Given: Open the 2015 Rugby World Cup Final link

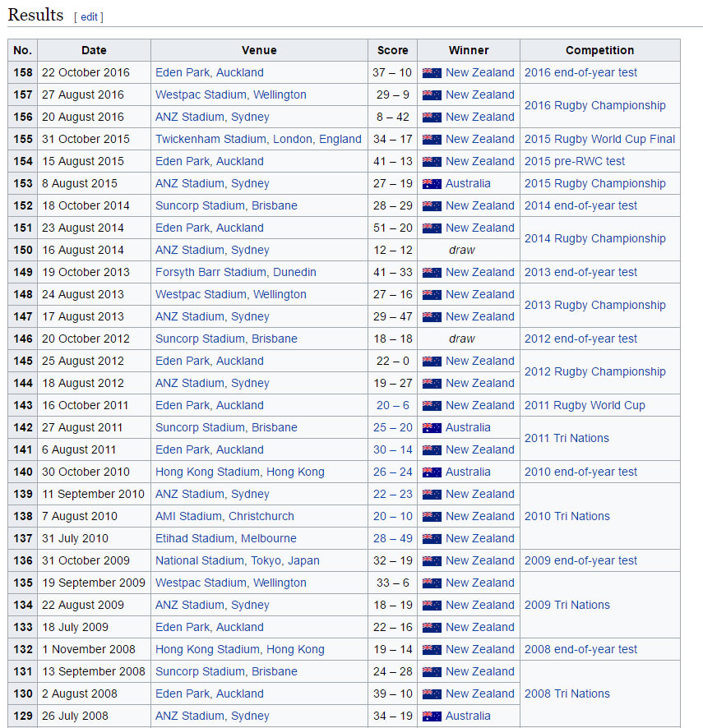Looking at the screenshot, I should (x=599, y=139).
